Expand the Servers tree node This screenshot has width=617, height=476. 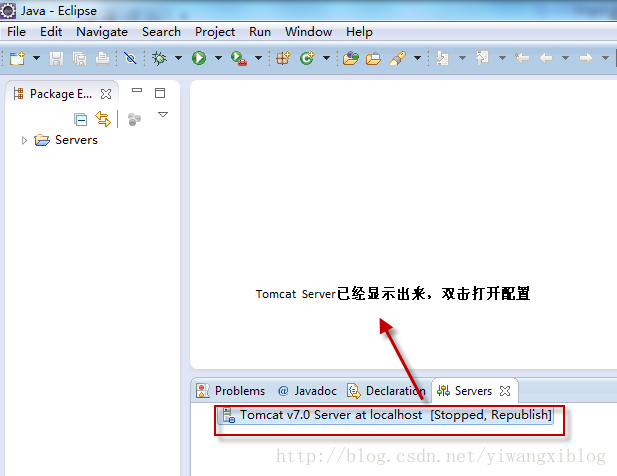coord(24,140)
